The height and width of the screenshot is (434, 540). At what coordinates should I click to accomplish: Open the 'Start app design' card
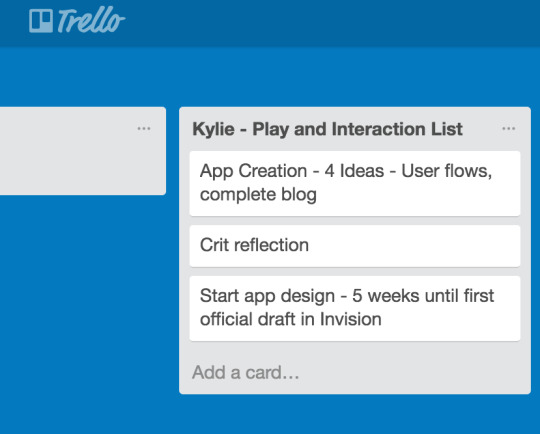[355, 308]
